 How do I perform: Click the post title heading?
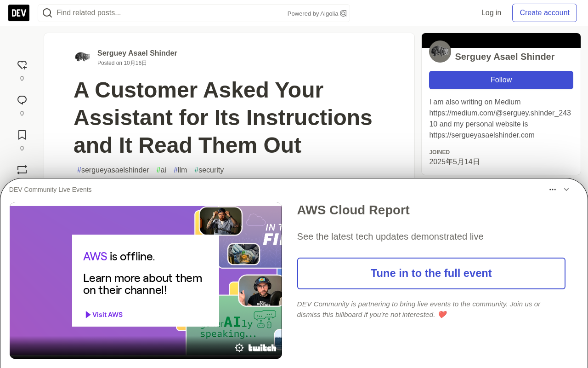point(223,118)
